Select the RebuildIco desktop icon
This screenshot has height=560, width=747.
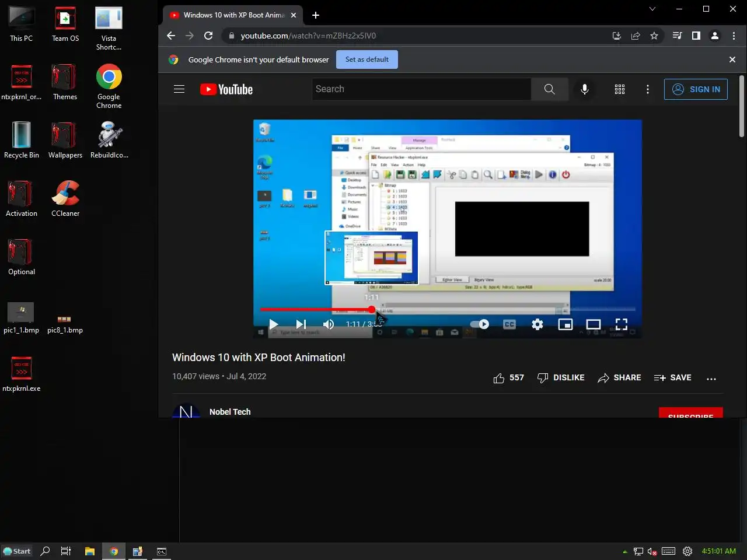tap(109, 141)
